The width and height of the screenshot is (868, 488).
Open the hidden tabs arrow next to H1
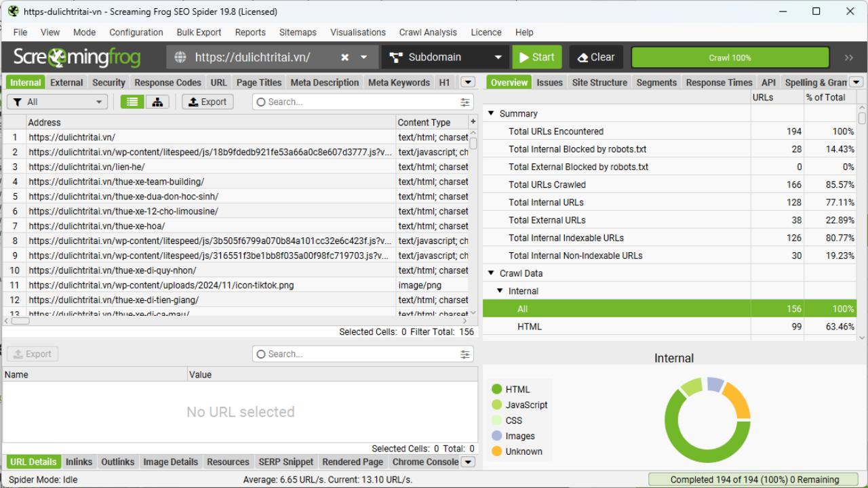467,82
